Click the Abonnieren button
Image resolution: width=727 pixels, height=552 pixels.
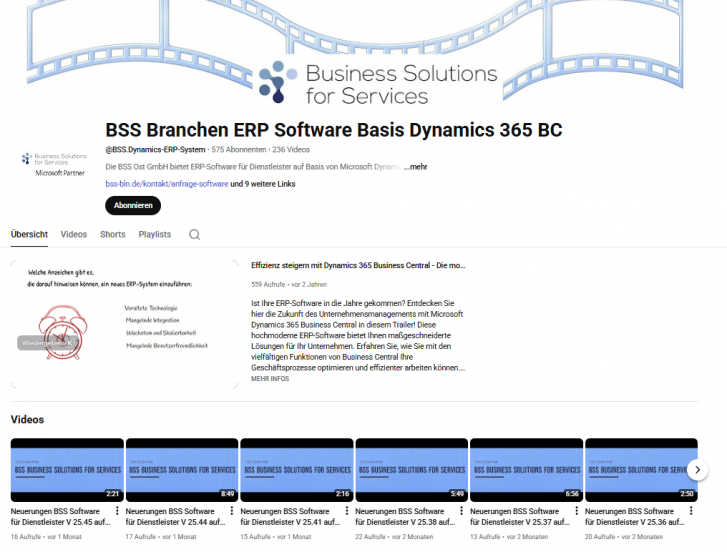133,205
